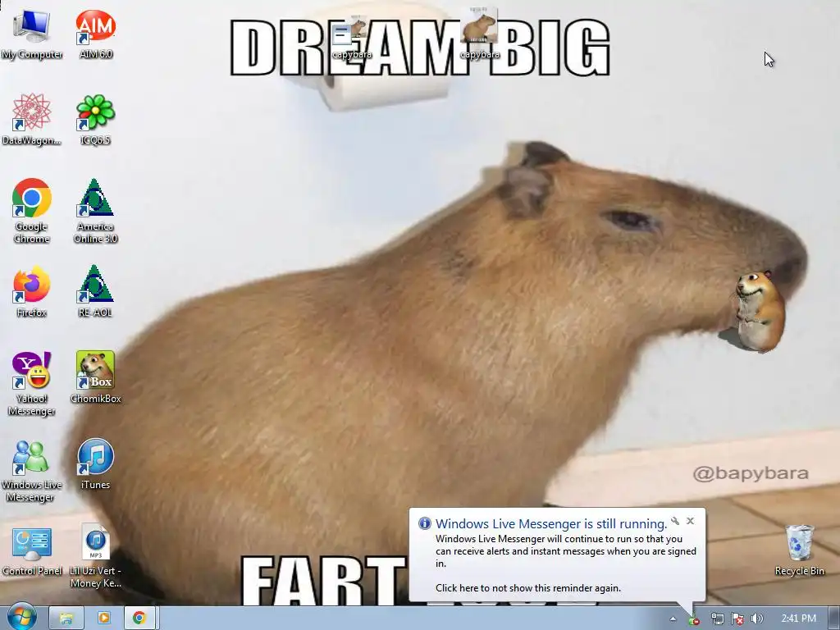Image resolution: width=840 pixels, height=630 pixels.
Task: Select the capybara file with document overlay
Action: pos(351,38)
